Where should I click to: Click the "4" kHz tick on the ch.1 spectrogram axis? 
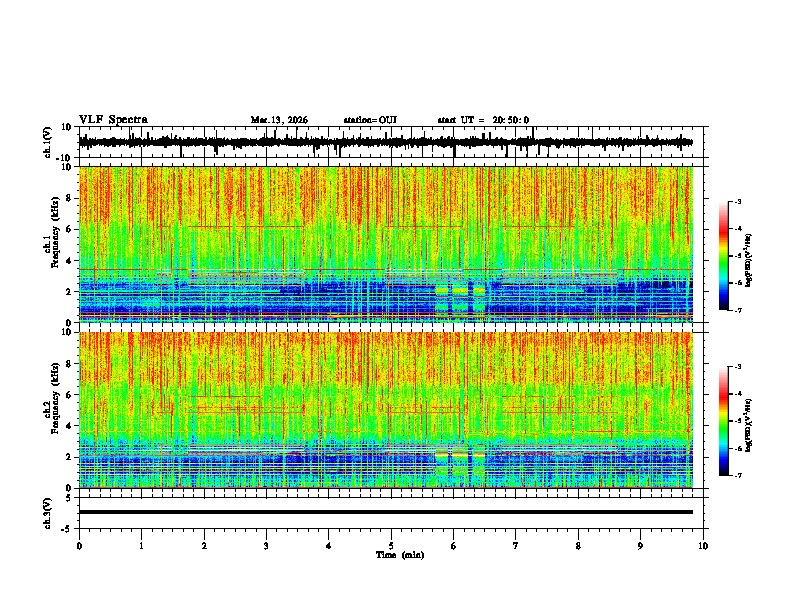pyautogui.click(x=69, y=261)
